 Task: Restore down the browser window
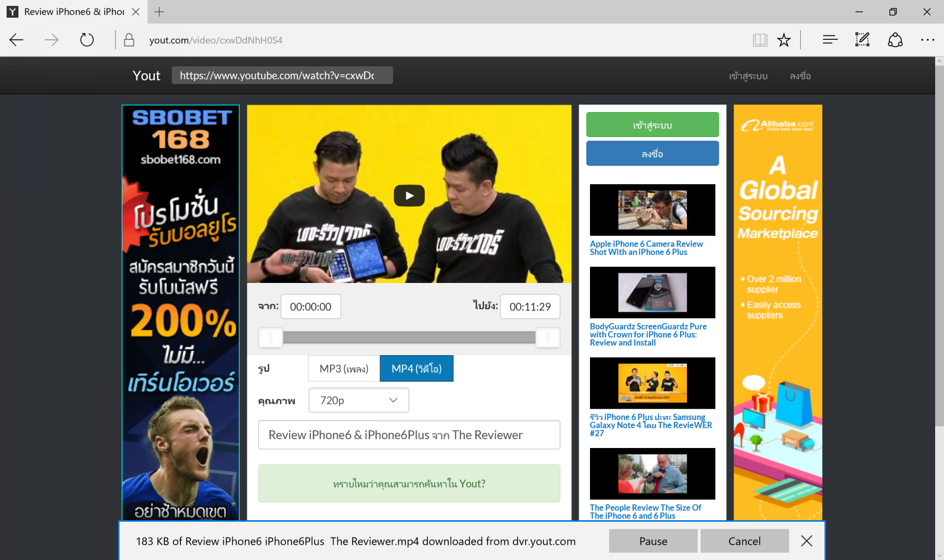(x=893, y=12)
